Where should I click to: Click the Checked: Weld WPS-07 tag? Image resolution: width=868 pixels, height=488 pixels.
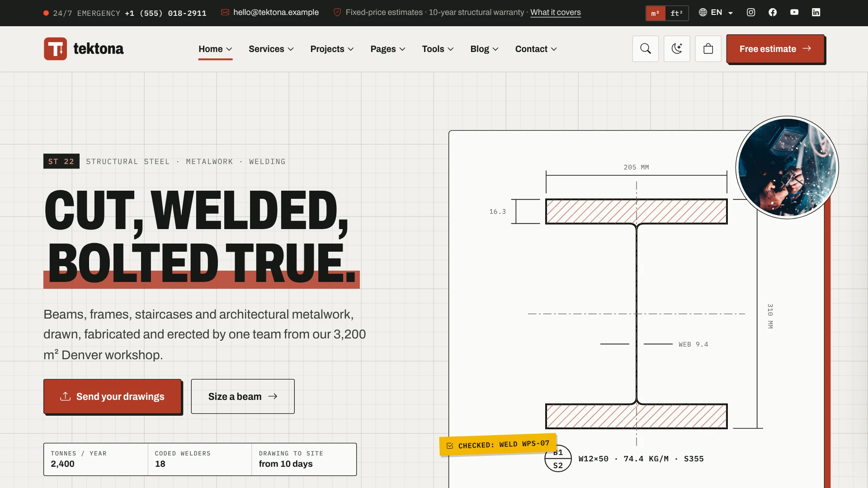point(498,445)
